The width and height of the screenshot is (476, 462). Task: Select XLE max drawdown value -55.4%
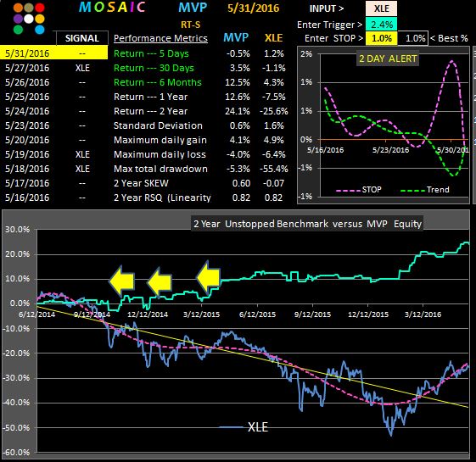[273, 169]
